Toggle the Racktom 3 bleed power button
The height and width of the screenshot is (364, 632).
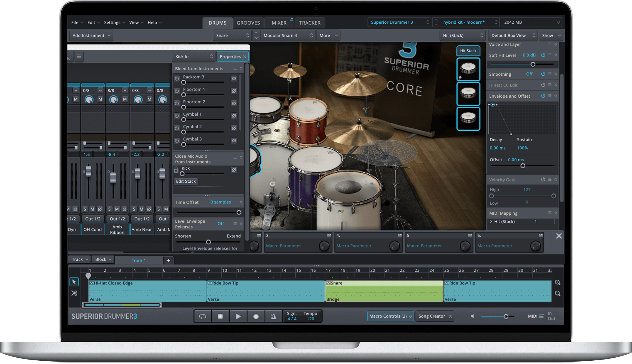point(177,79)
